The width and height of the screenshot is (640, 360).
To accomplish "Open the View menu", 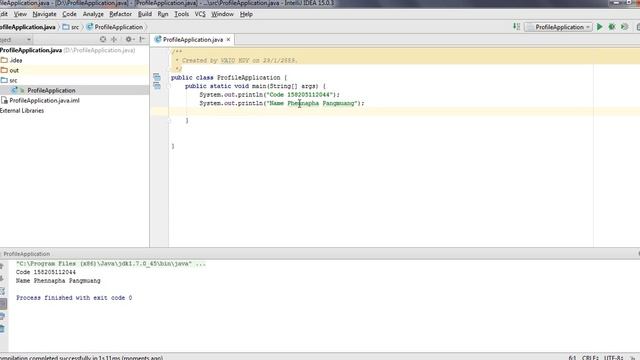I will (x=20, y=14).
